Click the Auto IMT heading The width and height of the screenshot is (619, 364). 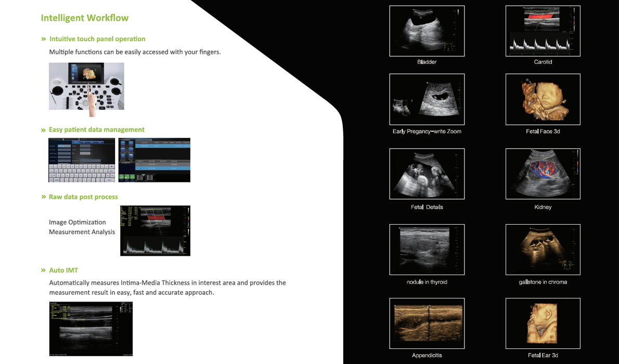coord(63,270)
